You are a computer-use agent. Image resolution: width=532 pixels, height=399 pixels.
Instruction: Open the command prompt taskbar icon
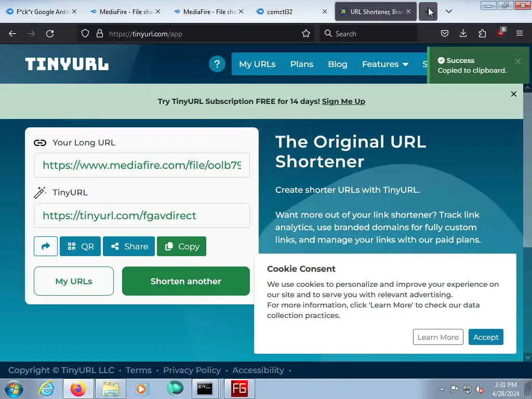coord(205,389)
